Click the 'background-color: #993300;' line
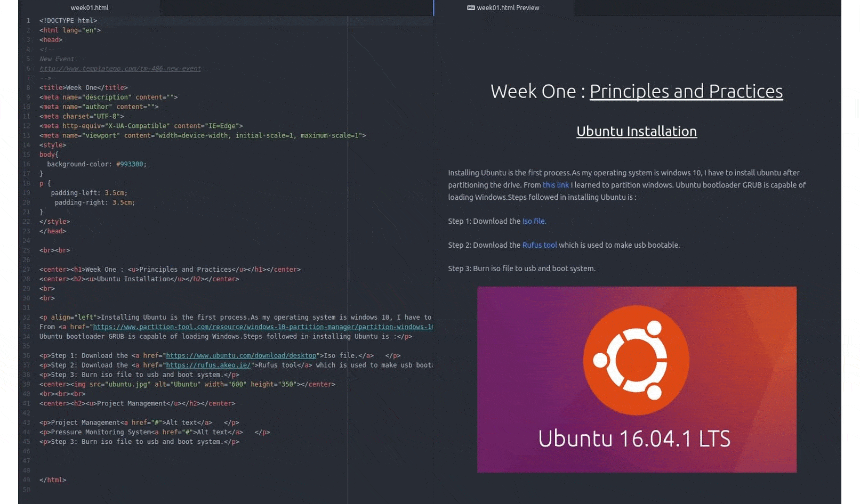The image size is (860, 504). click(97, 165)
